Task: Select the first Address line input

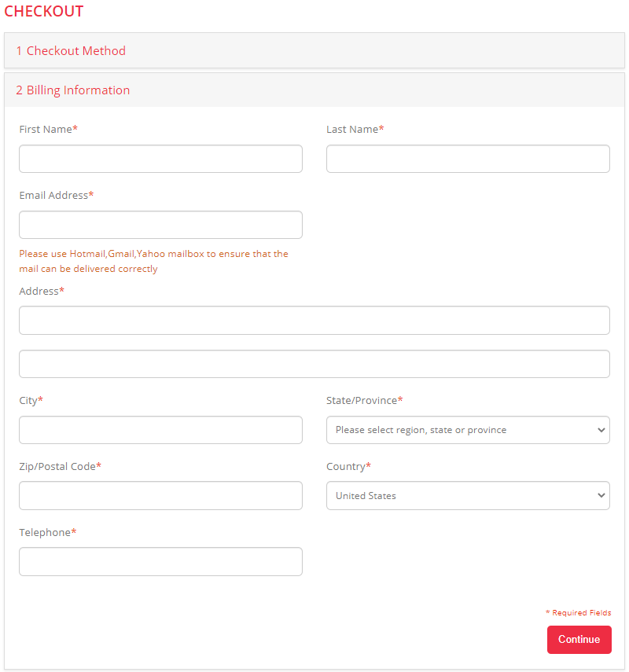Action: coord(314,321)
